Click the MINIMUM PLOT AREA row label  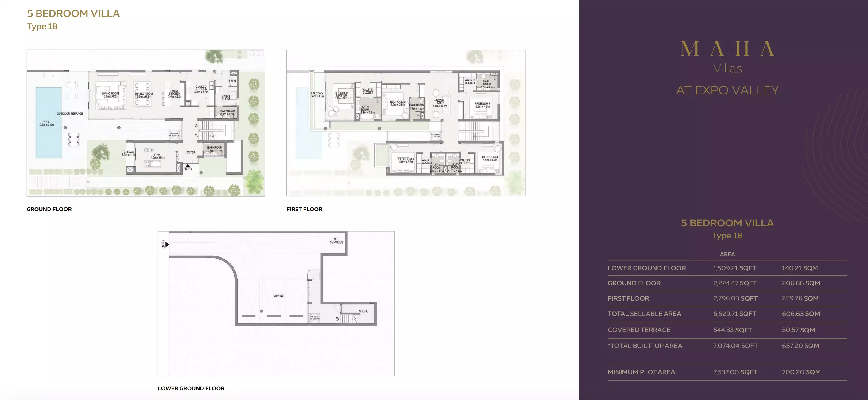click(641, 372)
